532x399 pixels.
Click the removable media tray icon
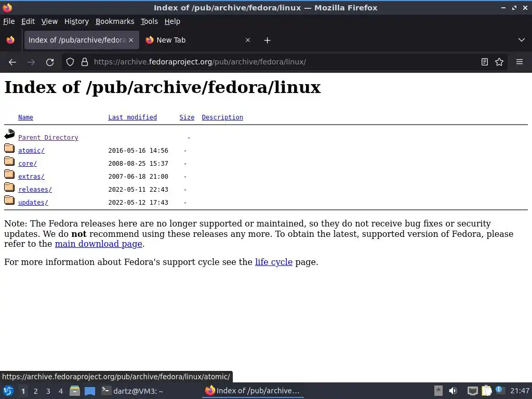(x=438, y=391)
